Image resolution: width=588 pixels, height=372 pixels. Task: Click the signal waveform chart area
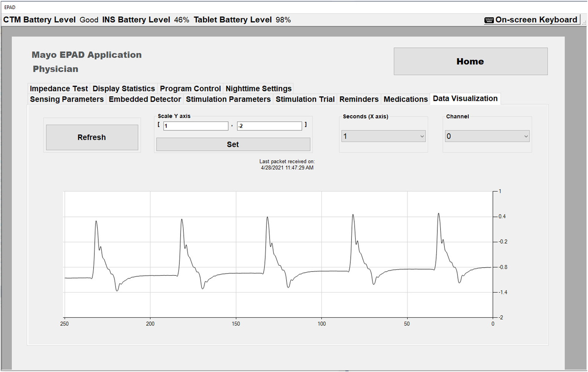[278, 254]
